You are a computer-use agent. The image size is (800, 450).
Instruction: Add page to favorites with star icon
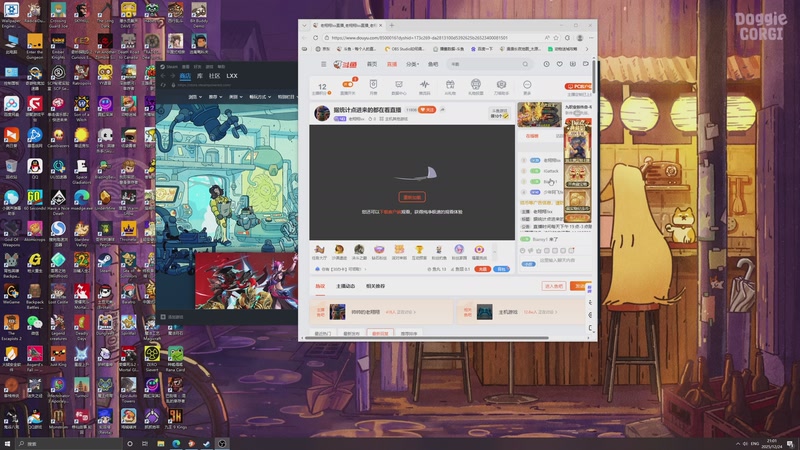pos(556,38)
